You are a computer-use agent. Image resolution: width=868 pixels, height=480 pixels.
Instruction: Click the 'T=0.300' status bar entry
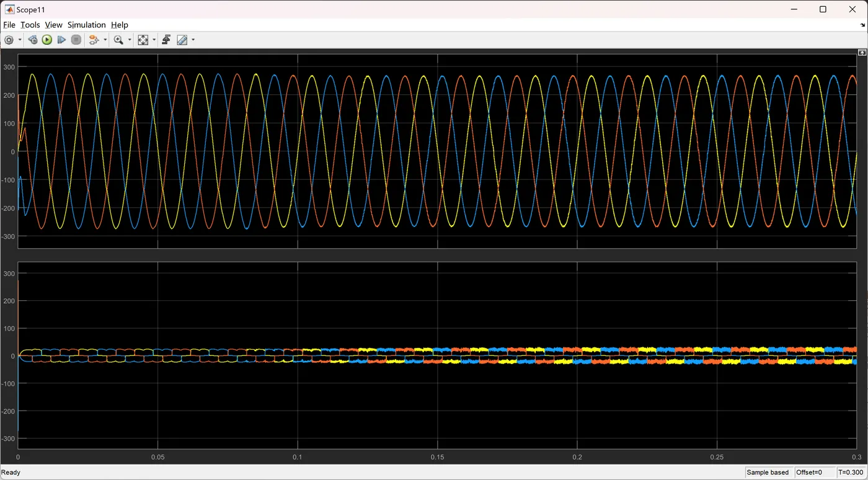pos(851,473)
